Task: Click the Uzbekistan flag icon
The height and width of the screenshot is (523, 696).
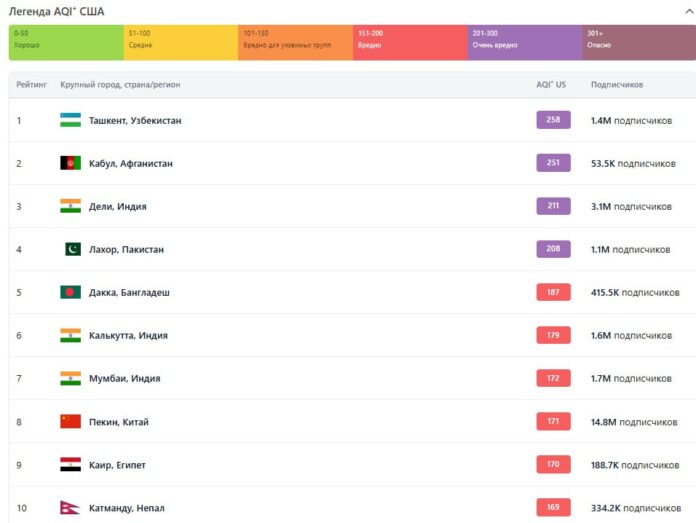Action: (70, 120)
